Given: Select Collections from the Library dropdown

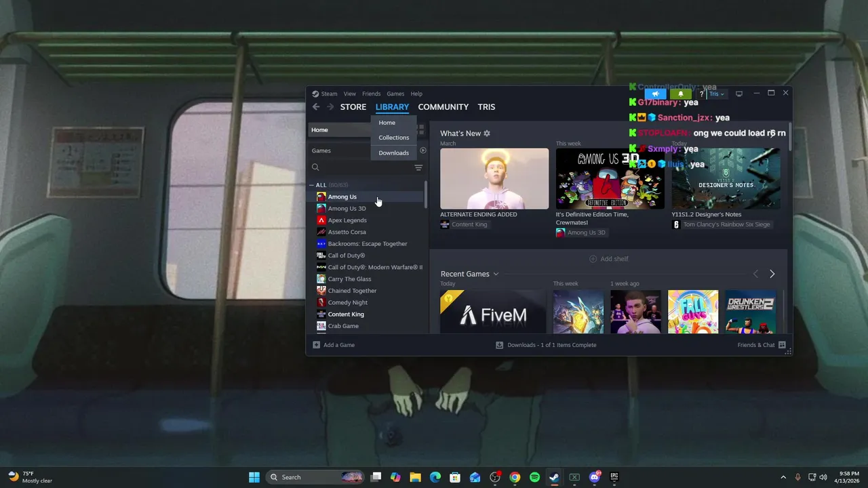Looking at the screenshot, I should pos(394,138).
